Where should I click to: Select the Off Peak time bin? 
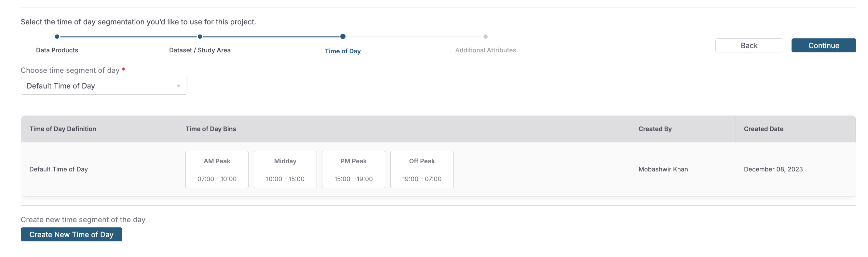pyautogui.click(x=422, y=169)
